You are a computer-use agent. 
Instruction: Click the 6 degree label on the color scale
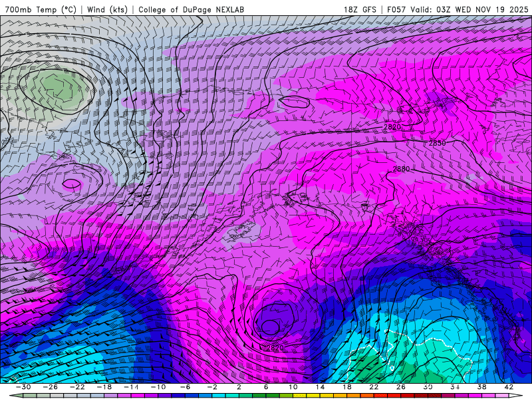(x=265, y=387)
